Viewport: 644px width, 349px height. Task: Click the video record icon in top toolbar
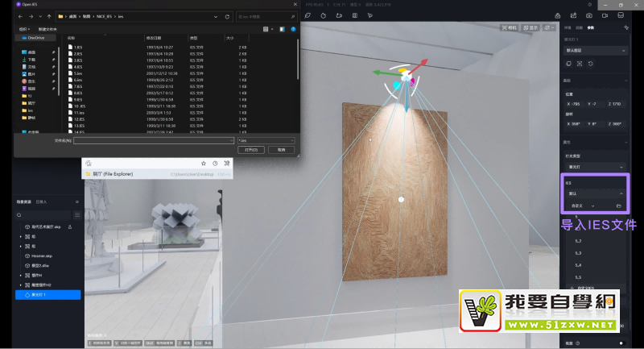coord(605,15)
